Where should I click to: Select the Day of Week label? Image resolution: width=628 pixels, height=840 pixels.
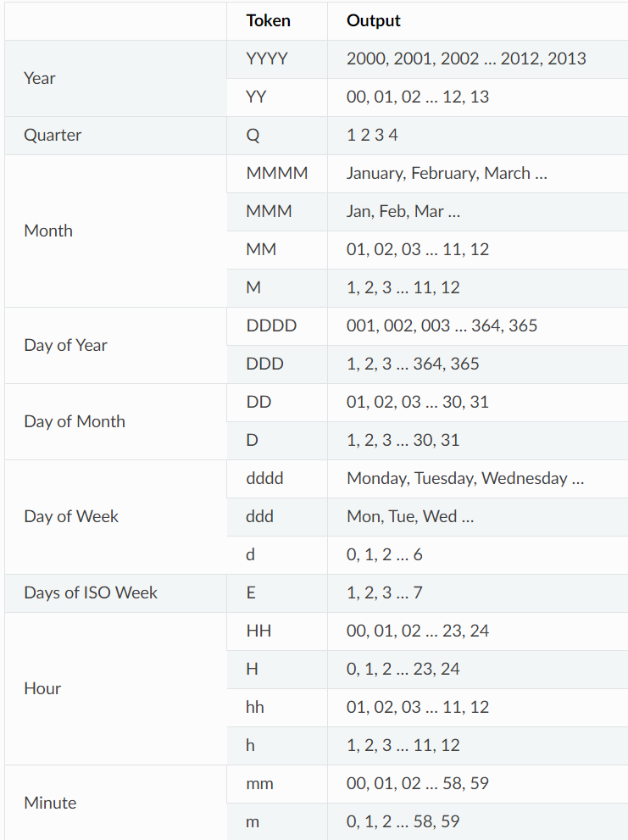click(71, 516)
